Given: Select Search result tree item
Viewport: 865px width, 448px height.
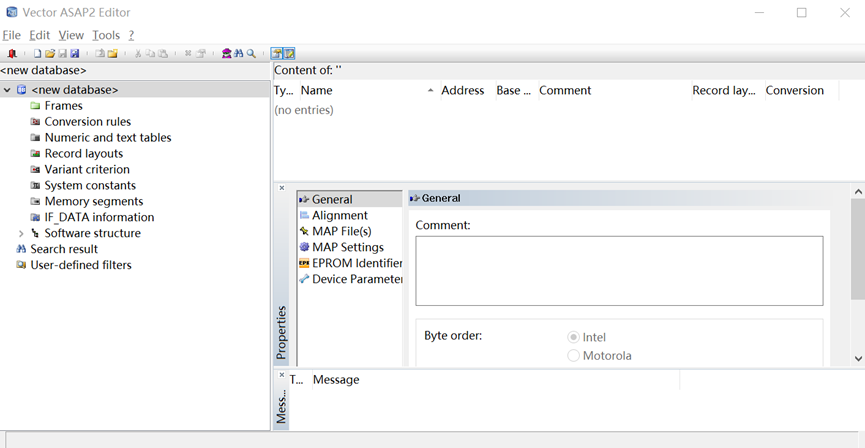Looking at the screenshot, I should pyautogui.click(x=64, y=249).
